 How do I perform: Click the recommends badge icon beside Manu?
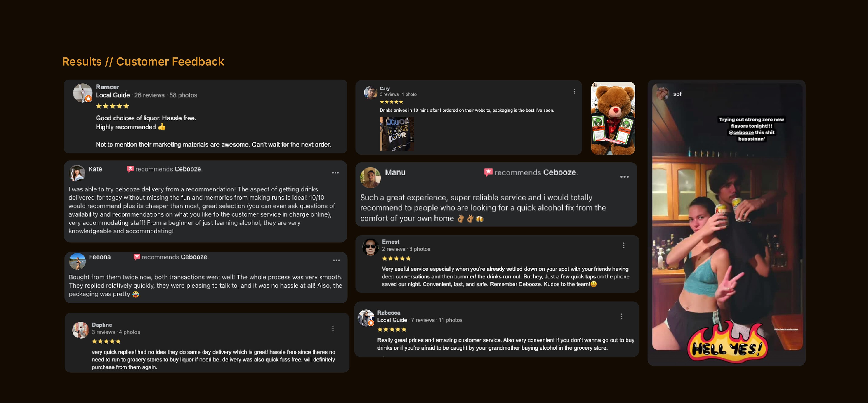click(488, 172)
